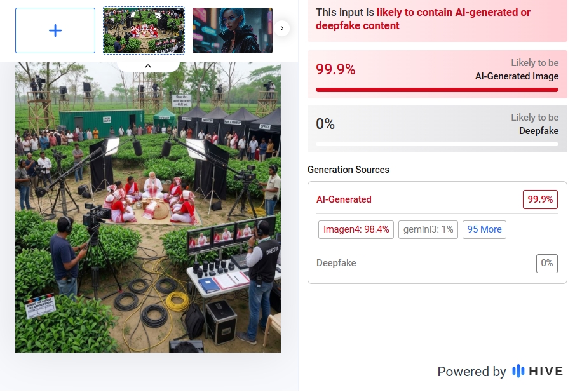Click the Likely to be AI-Generated Image card

tap(437, 74)
